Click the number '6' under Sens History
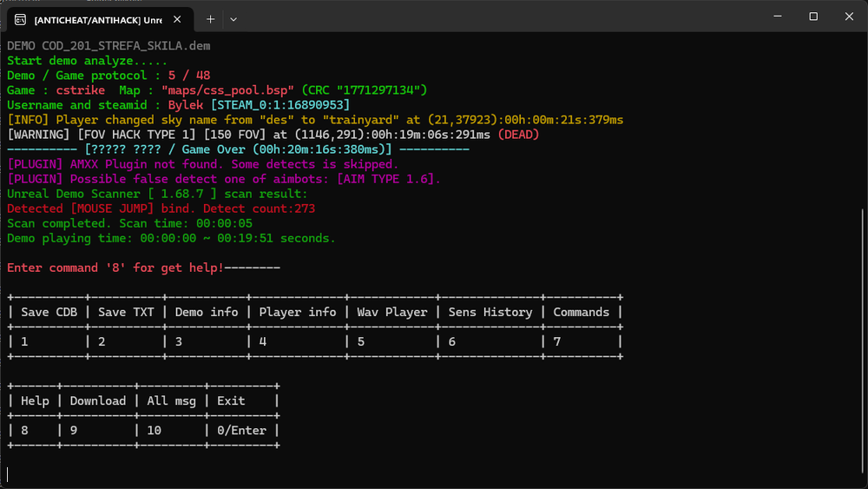This screenshot has height=489, width=868. 451,341
